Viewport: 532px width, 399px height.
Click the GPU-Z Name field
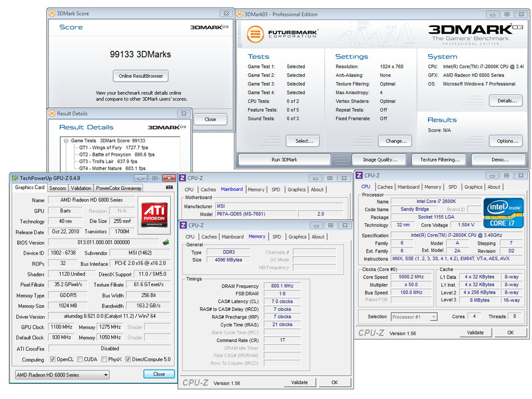tap(91, 200)
